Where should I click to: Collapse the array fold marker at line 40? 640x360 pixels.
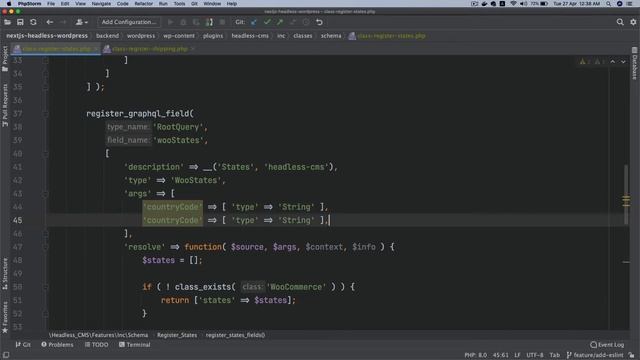click(45, 154)
